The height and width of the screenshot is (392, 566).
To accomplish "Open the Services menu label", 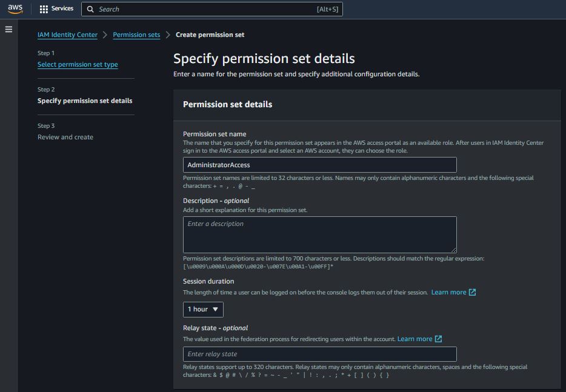I will click(62, 9).
